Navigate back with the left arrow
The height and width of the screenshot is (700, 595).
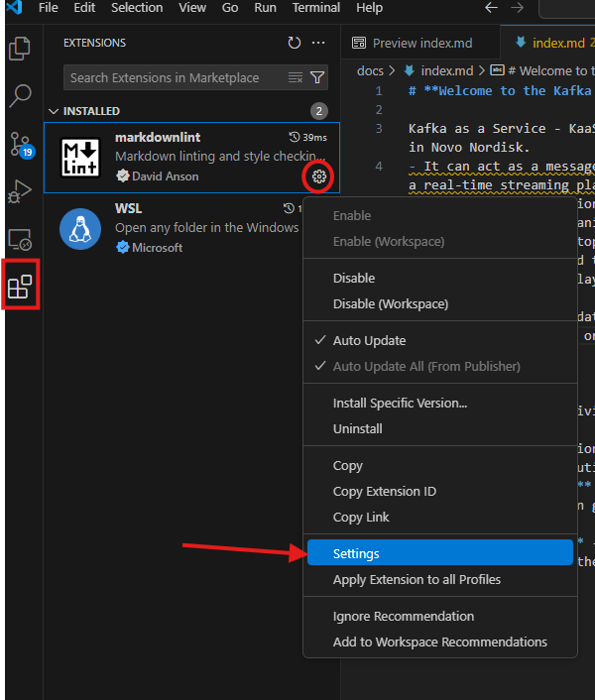click(x=491, y=8)
